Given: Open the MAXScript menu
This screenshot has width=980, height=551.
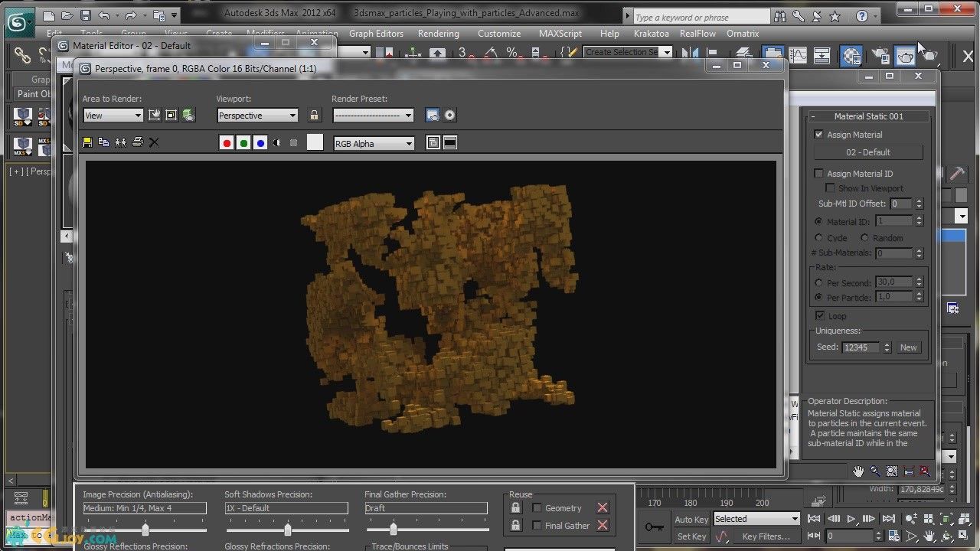Looking at the screenshot, I should pos(562,34).
